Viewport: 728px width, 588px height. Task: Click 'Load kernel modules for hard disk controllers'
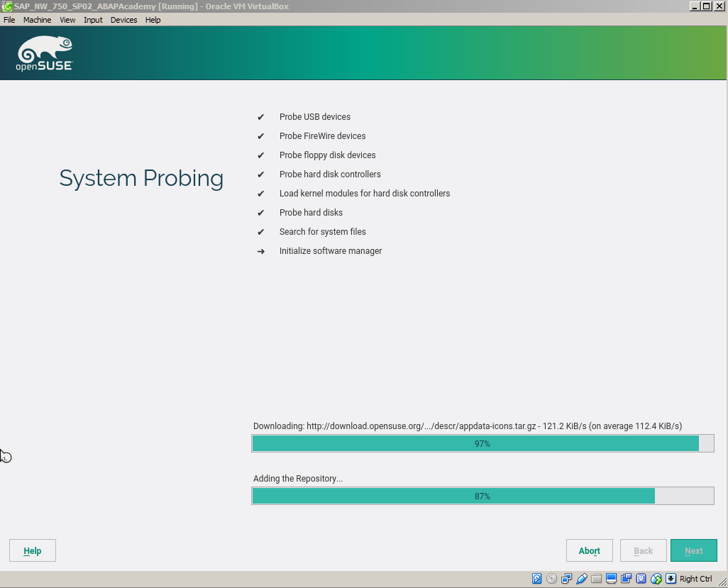coord(365,194)
